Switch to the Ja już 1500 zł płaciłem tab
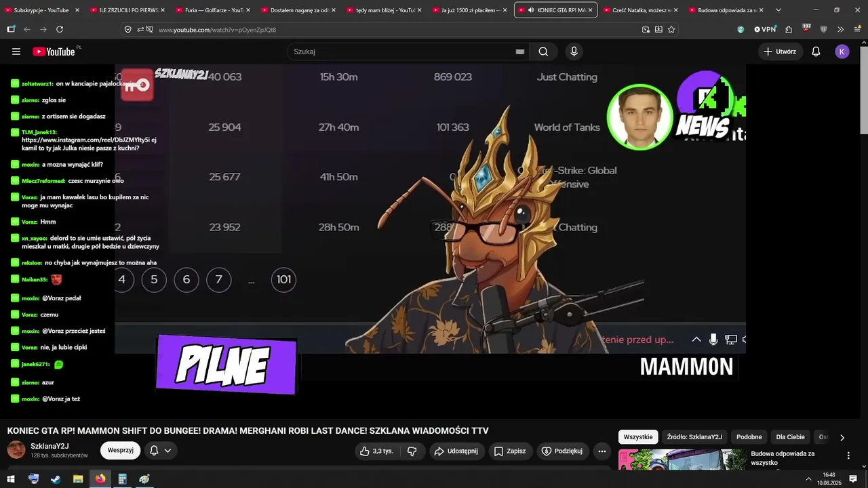This screenshot has height=488, width=868. 470,10
